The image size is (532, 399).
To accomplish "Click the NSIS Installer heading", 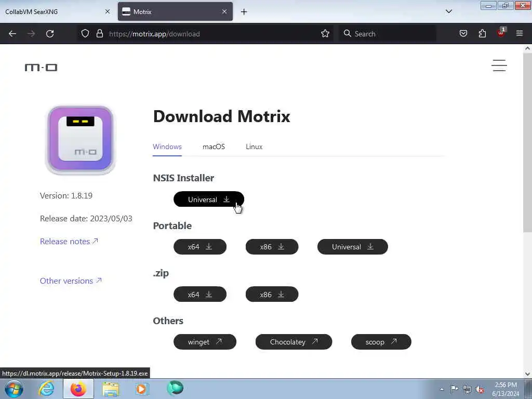I will tap(183, 178).
